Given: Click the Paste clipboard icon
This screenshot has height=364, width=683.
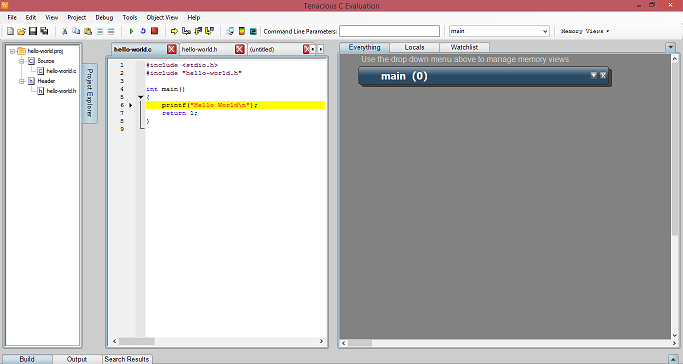Looking at the screenshot, I should pyautogui.click(x=88, y=31).
